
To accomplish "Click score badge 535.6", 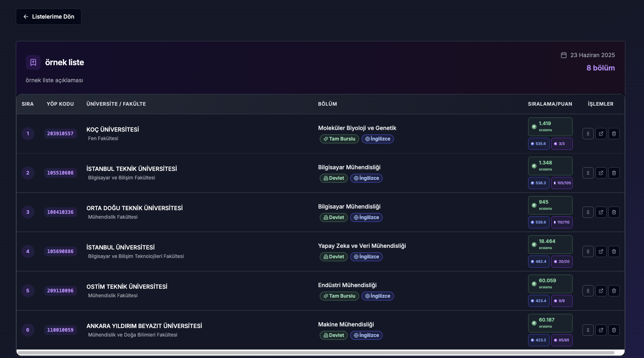I will pyautogui.click(x=539, y=144).
